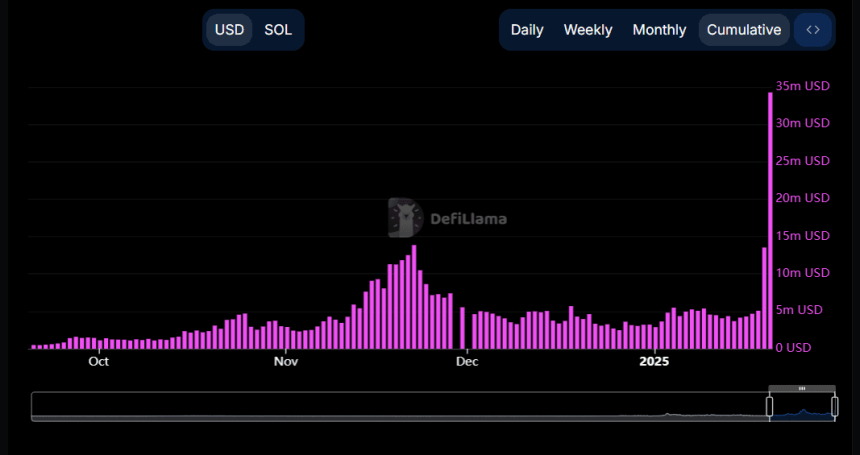The width and height of the screenshot is (860, 455).
Task: Click the 35m USD axis label
Action: (x=803, y=86)
